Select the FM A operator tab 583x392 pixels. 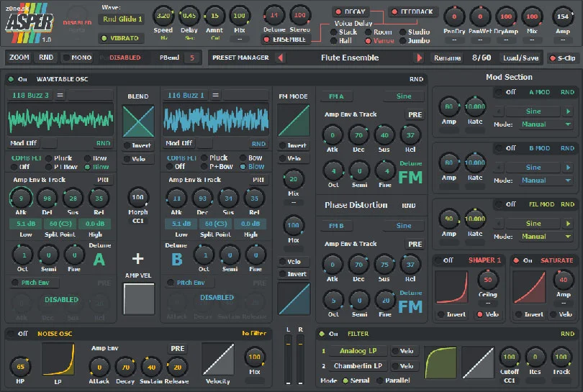337,96
